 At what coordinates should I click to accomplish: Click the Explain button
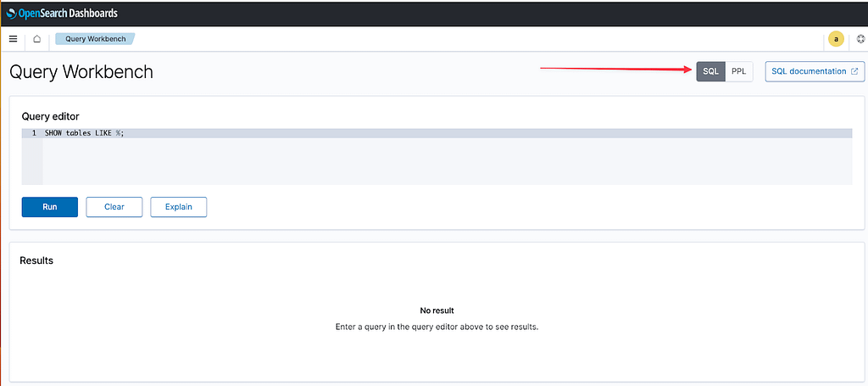178,207
